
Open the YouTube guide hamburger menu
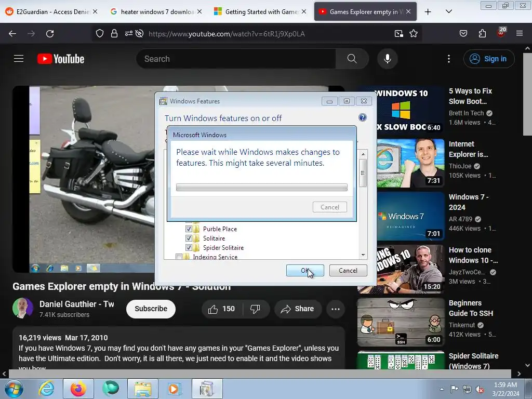pos(19,59)
